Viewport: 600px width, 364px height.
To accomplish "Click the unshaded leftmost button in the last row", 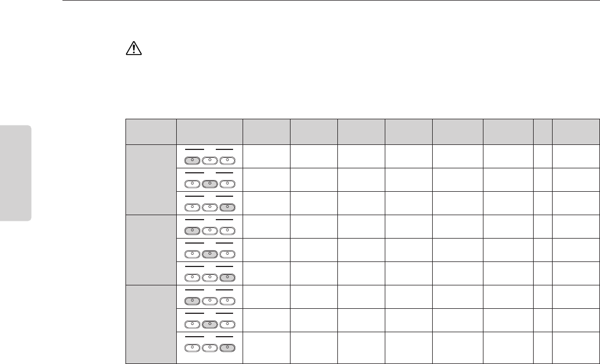I will (192, 348).
